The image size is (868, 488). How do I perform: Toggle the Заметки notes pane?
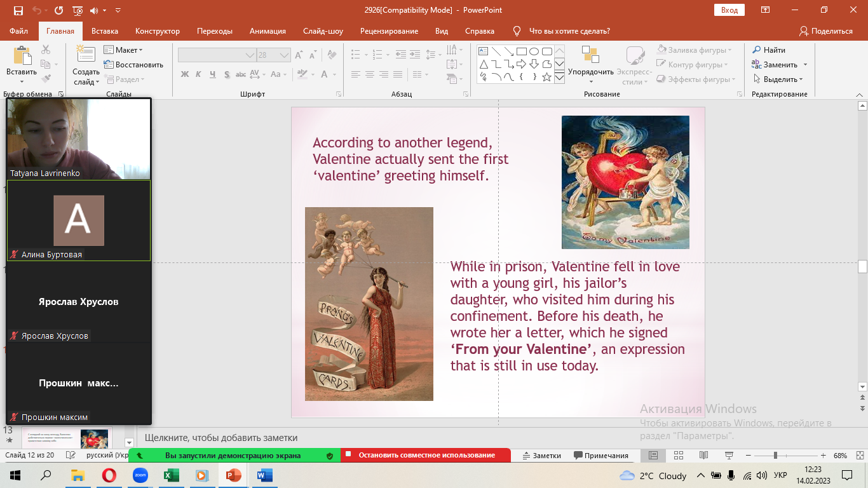[x=542, y=456]
